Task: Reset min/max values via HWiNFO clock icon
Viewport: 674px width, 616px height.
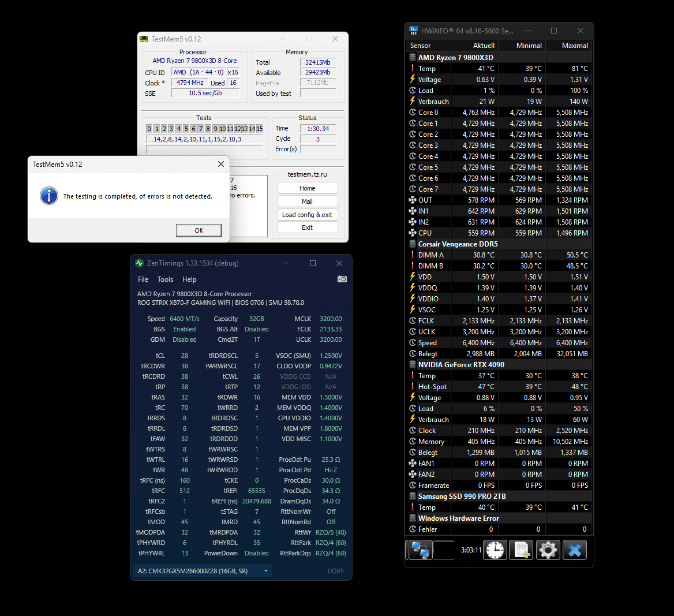Action: [x=495, y=550]
